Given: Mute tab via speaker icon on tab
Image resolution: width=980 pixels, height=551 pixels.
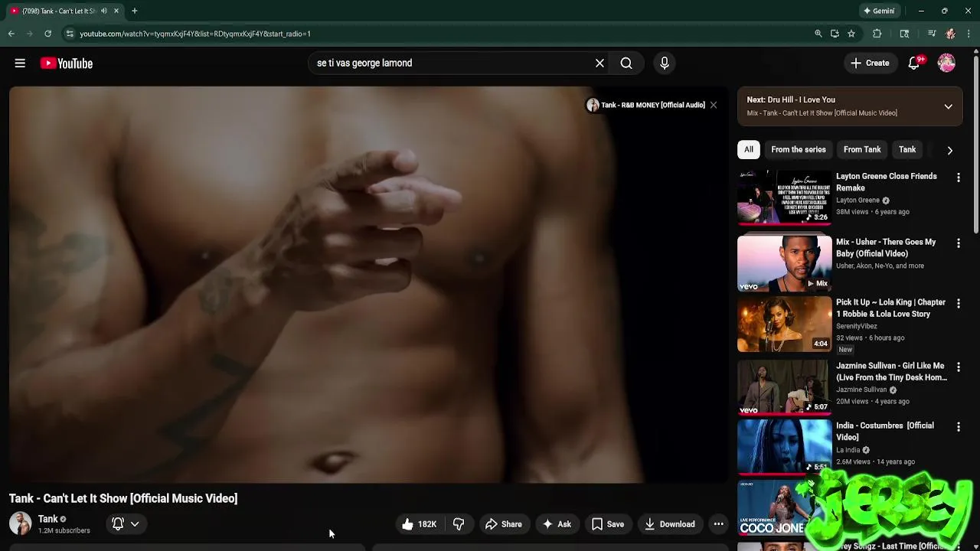Looking at the screenshot, I should 104,11.
